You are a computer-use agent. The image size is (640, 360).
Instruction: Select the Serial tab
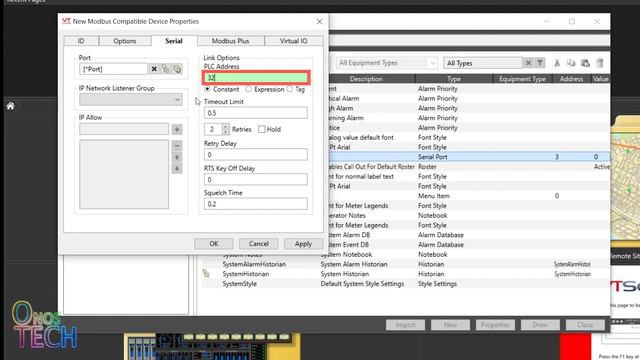(x=174, y=41)
